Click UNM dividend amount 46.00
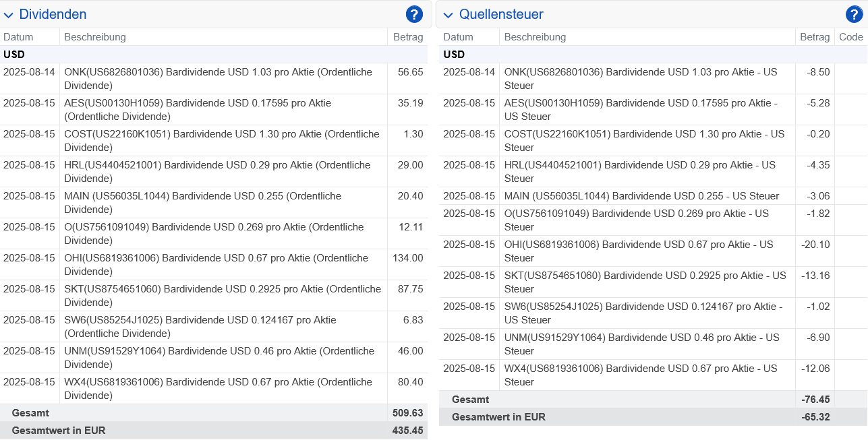The image size is (868, 440). click(411, 351)
